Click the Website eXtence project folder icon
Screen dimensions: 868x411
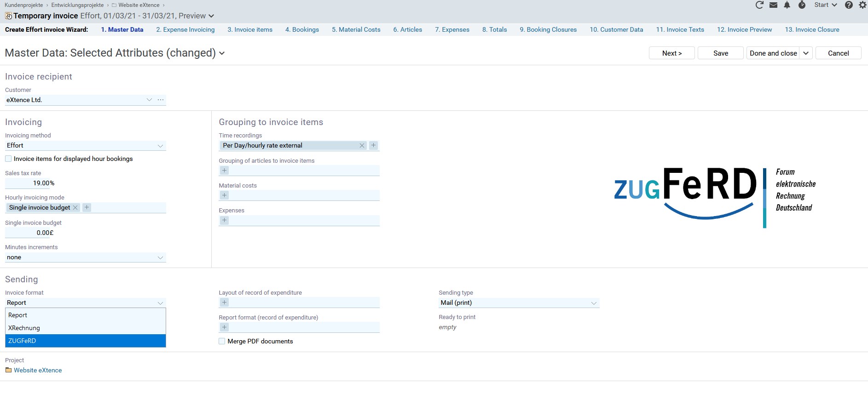pos(8,370)
